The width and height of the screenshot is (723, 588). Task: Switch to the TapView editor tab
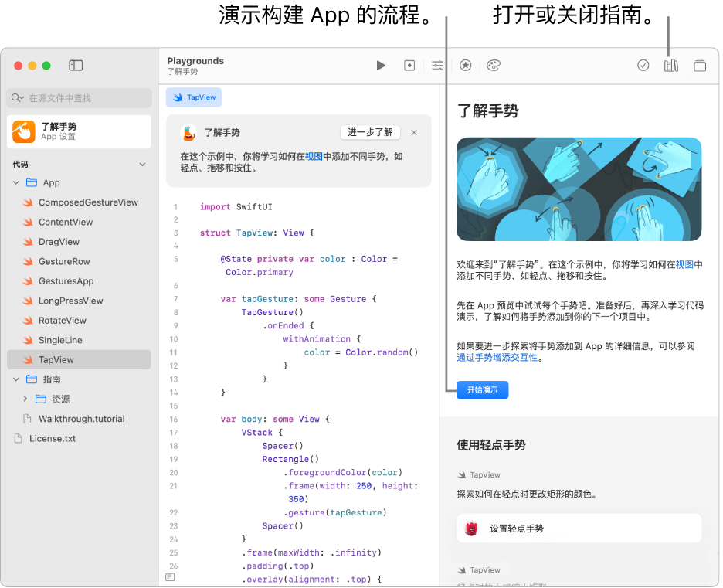pos(194,97)
